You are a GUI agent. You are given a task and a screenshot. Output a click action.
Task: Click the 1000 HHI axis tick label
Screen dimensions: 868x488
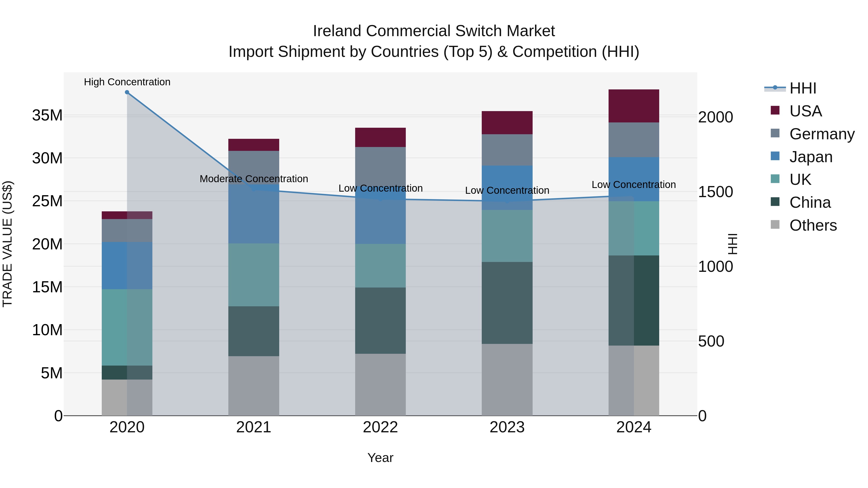pos(715,267)
